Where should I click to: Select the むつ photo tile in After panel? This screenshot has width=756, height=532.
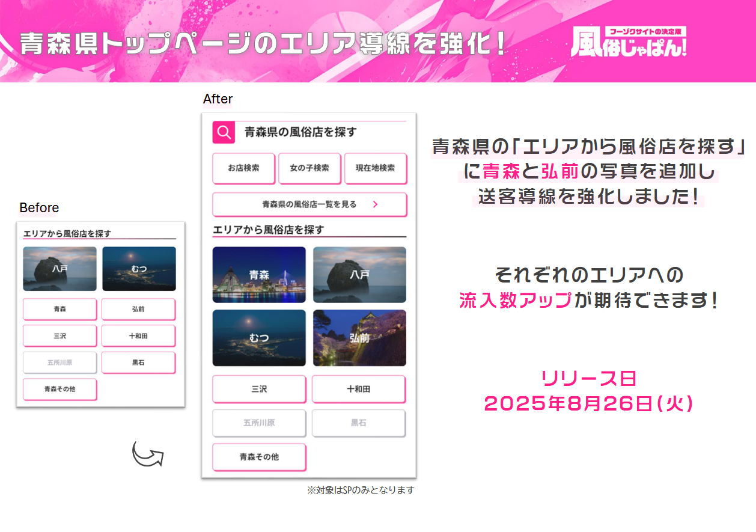259,338
